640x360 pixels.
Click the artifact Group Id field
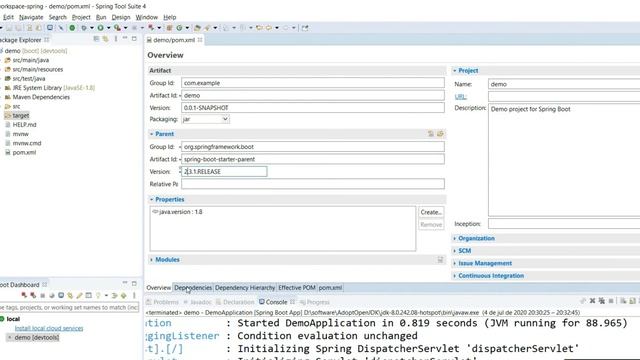coord(313,83)
